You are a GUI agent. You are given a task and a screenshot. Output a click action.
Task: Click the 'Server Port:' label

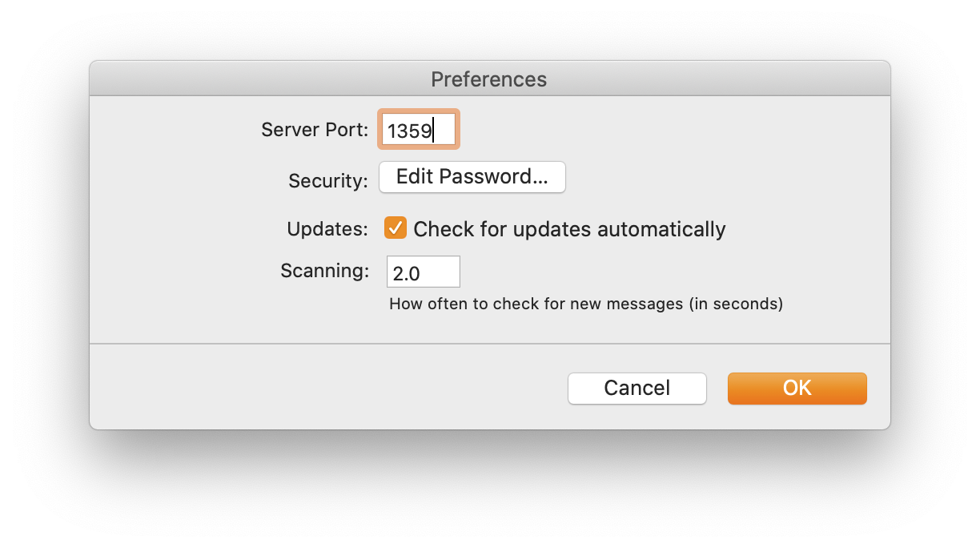coord(315,130)
